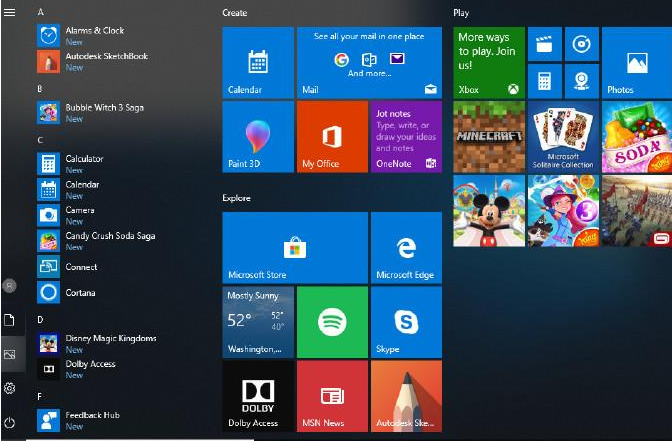Screen dimensions: 672x441
Task: Open the Photos tile
Action: 636,62
